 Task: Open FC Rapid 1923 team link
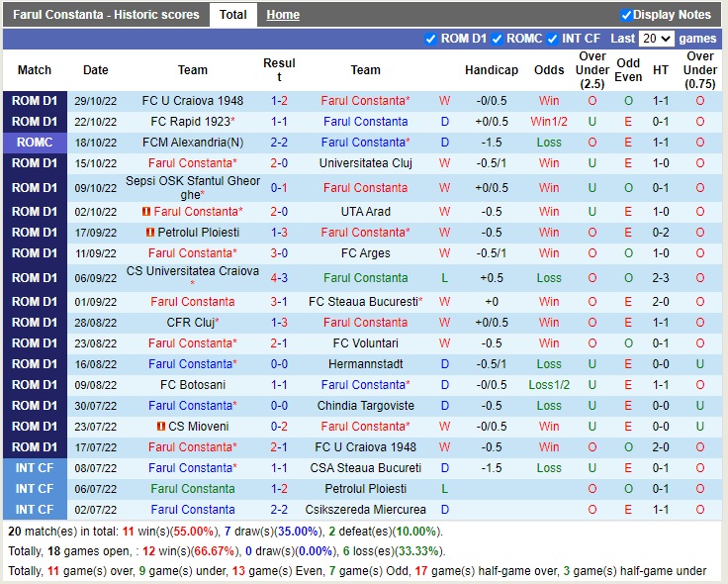click(x=190, y=122)
